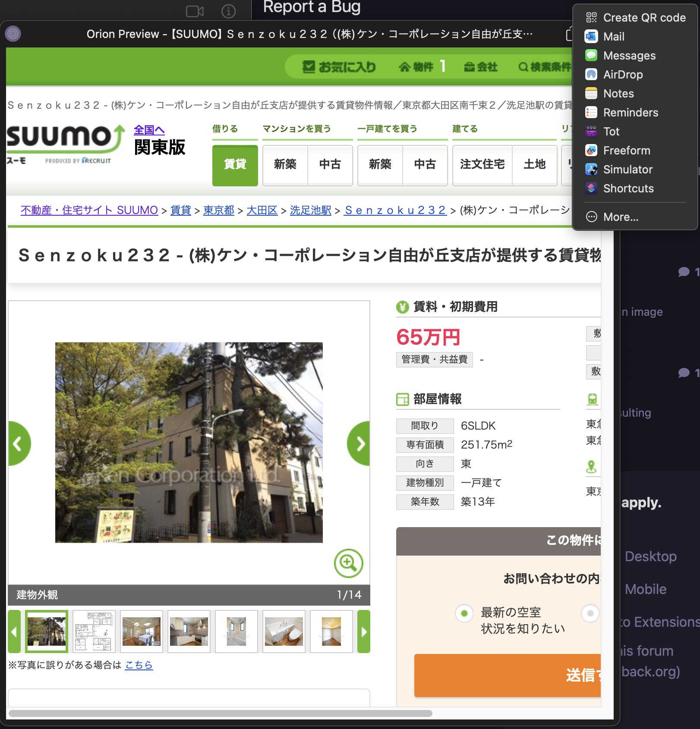
Task: Click the Create QR code icon
Action: (x=591, y=18)
